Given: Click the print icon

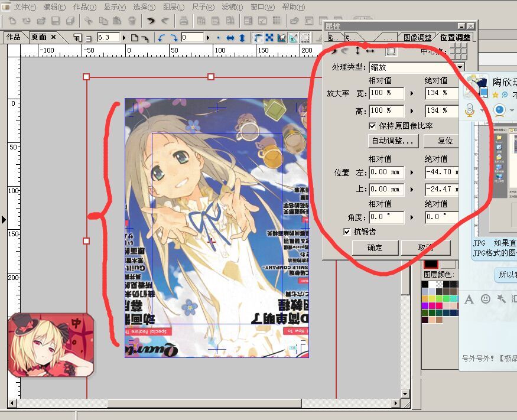Looking at the screenshot, I should tap(184, 21).
